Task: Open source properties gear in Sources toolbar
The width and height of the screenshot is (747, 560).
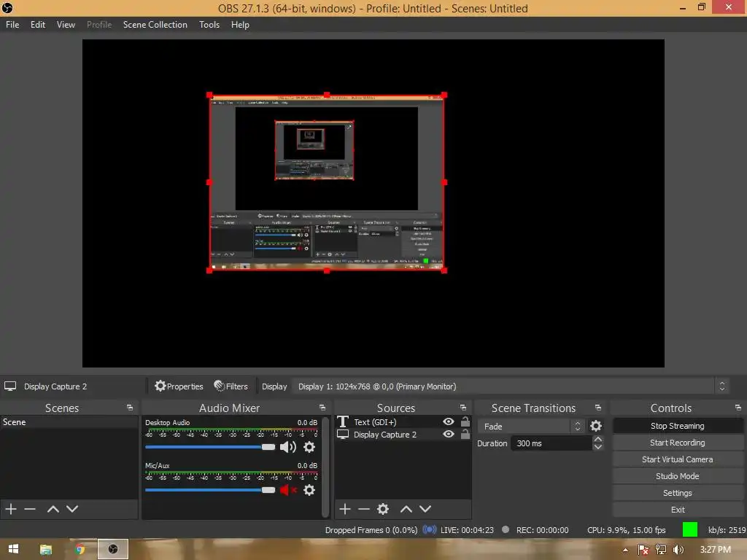Action: click(x=383, y=509)
